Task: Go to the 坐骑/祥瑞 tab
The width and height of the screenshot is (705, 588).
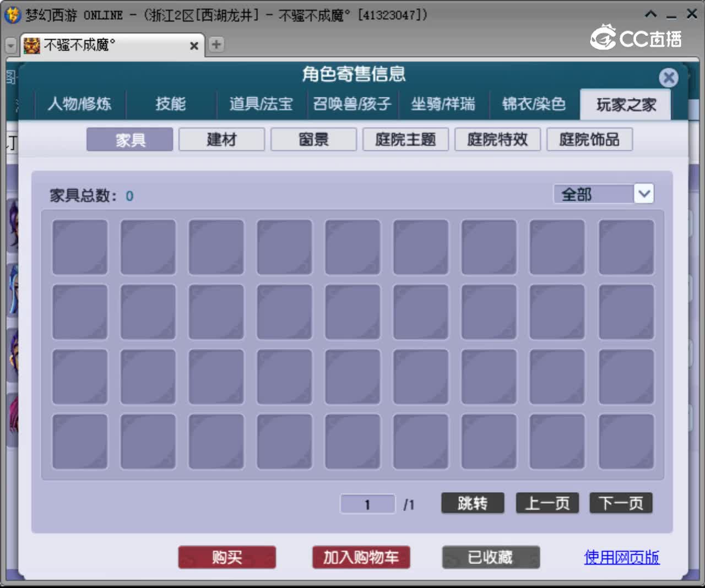Action: coord(443,104)
